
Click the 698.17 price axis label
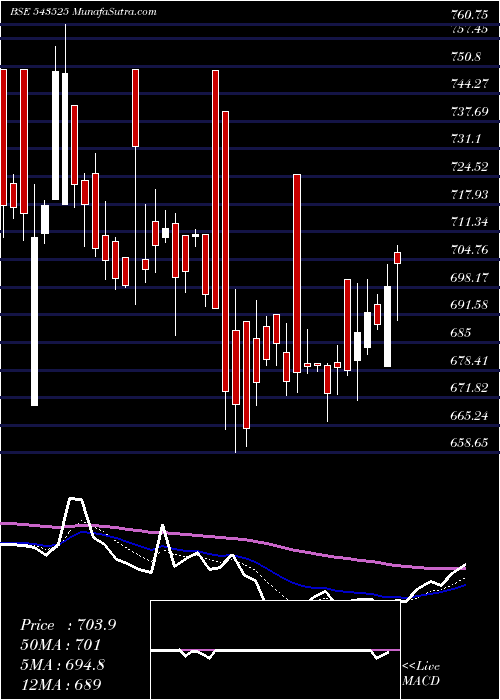[x=468, y=278]
